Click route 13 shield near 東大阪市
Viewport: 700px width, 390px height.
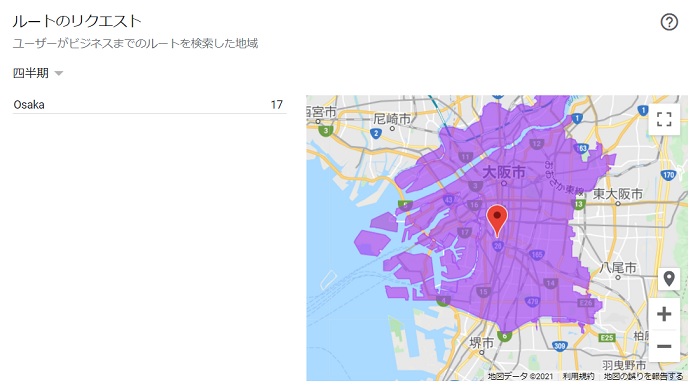coord(579,204)
